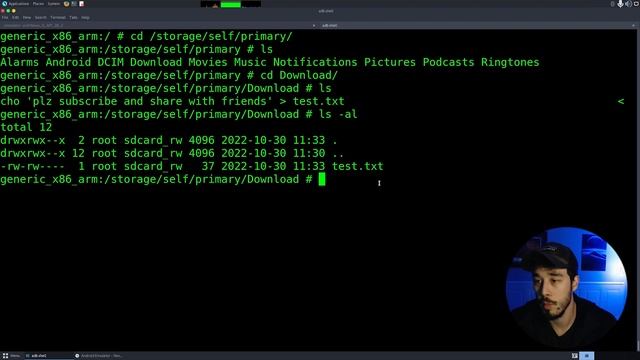The image size is (640, 360).
Task: Click 'Music' in the directory listing
Action: pos(250,62)
